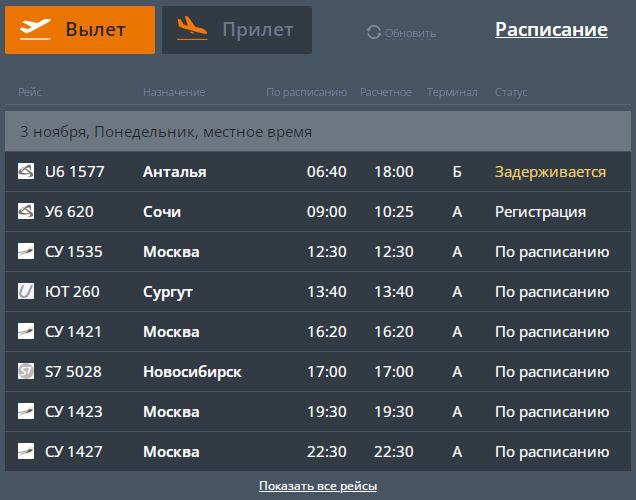The image size is (636, 500).
Task: Switch to the Прилет arrivals tab
Action: [x=237, y=30]
